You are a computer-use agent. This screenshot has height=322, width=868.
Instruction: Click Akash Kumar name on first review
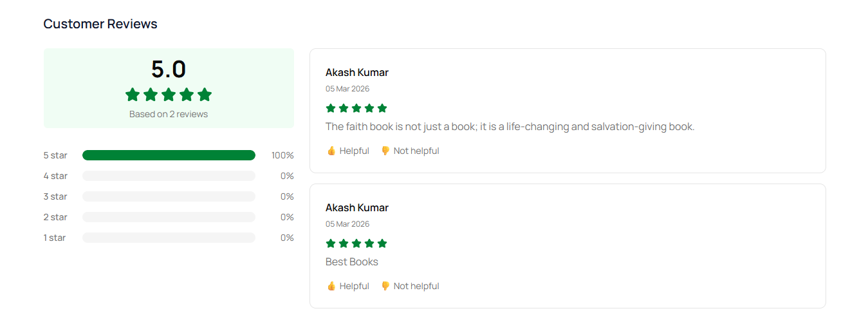[357, 72]
